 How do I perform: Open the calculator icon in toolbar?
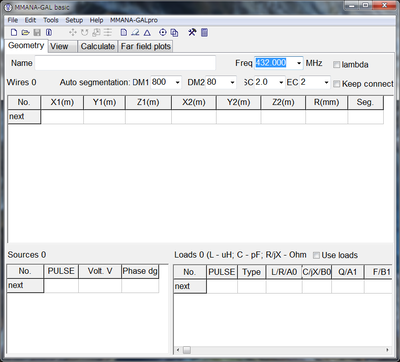coord(204,32)
